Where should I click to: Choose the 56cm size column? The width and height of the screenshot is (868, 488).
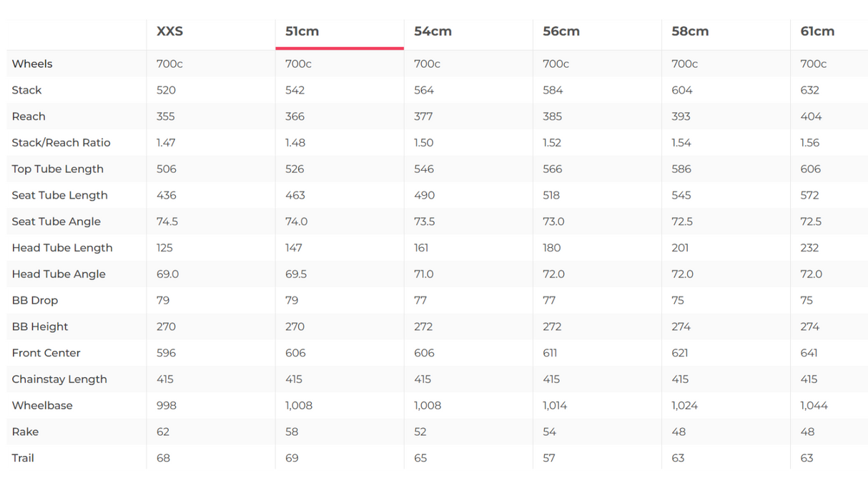click(x=561, y=31)
